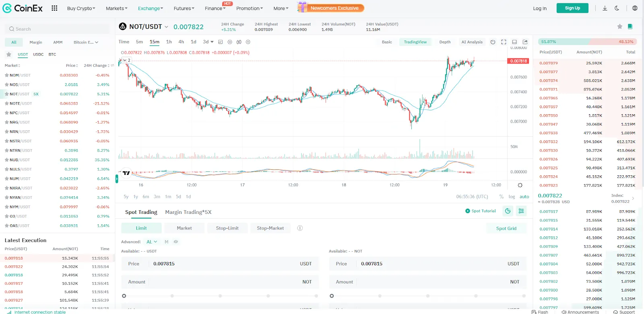The height and width of the screenshot is (314, 644).
Task: Add indicator with plus circle icon
Action: pos(248,42)
